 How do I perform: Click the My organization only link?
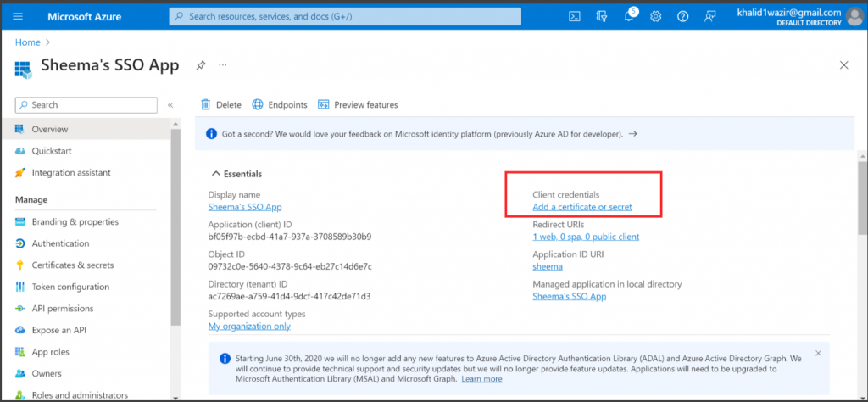click(249, 327)
